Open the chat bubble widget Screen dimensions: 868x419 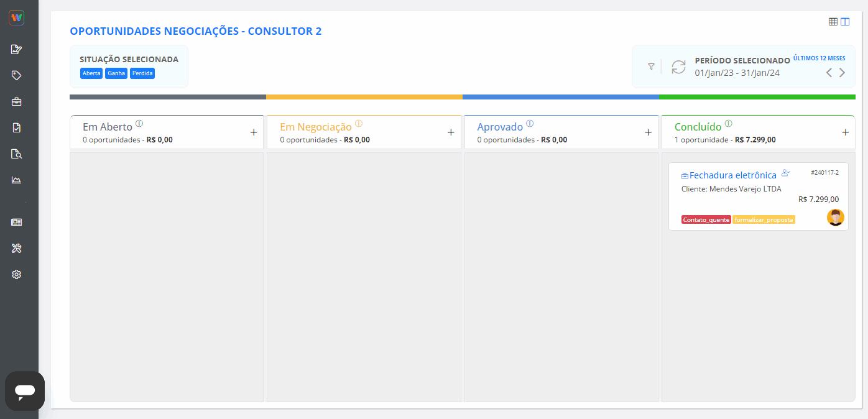point(25,391)
